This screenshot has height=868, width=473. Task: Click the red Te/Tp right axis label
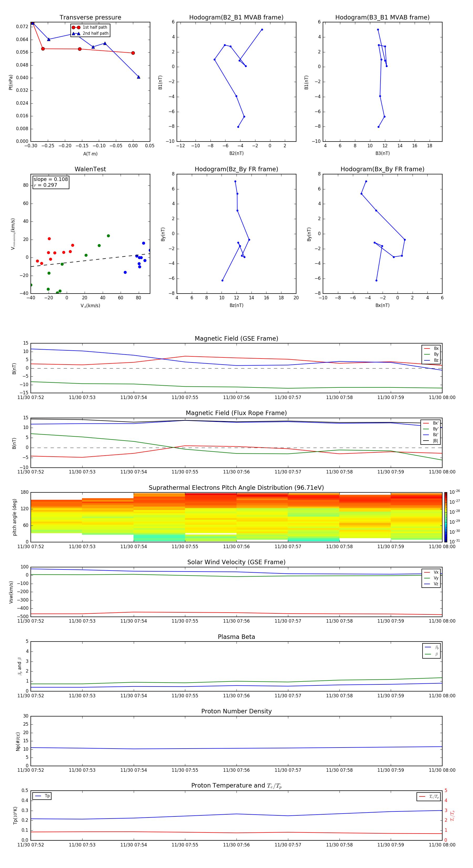tap(452, 815)
